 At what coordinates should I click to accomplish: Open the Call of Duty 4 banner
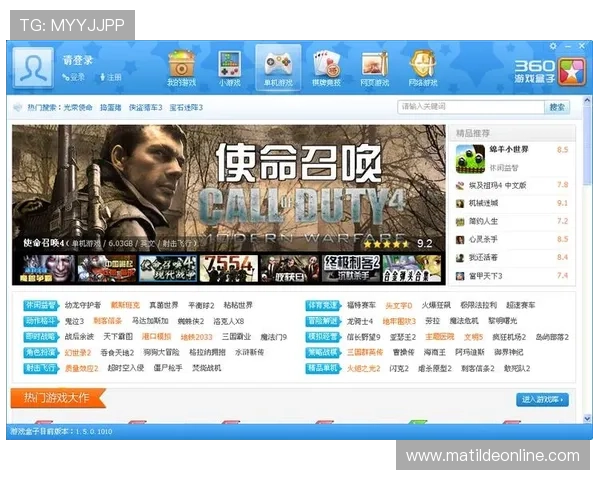228,188
